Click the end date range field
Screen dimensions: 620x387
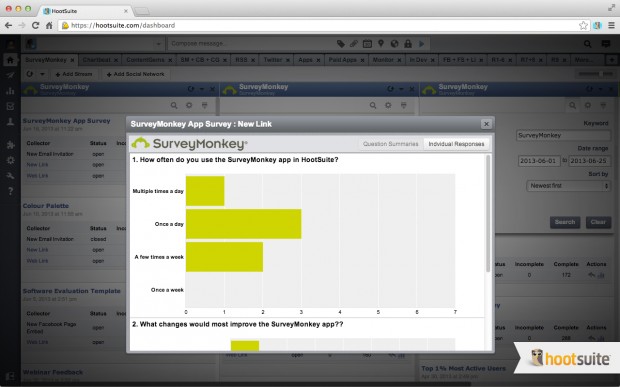tap(589, 161)
